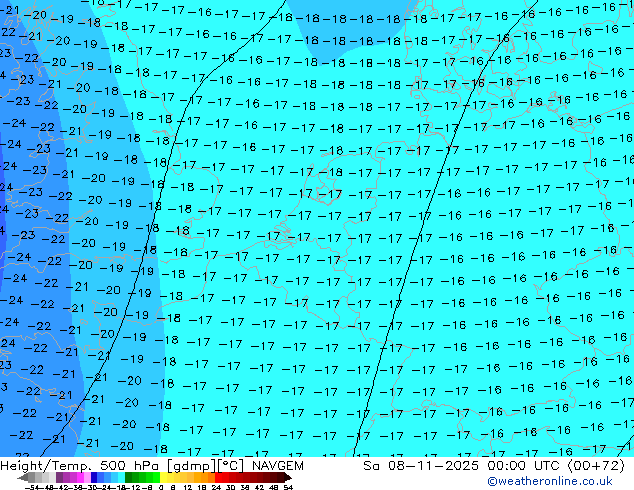Click the "0" value under the color scale

[161, 487]
